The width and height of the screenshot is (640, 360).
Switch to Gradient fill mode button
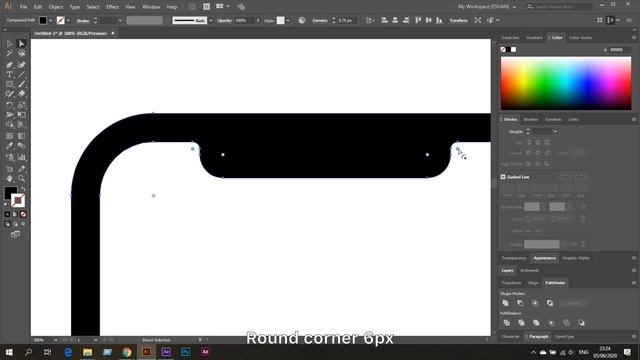[x=15, y=214]
